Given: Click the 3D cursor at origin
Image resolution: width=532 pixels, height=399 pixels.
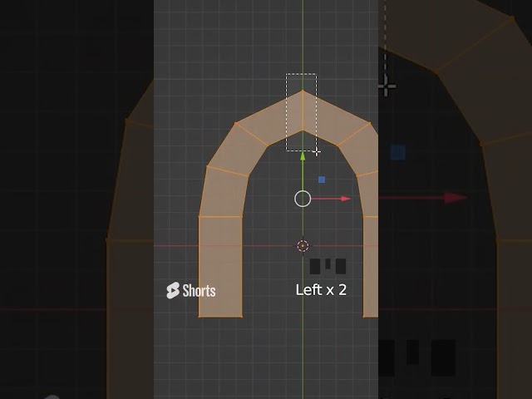Looking at the screenshot, I should click(x=303, y=246).
